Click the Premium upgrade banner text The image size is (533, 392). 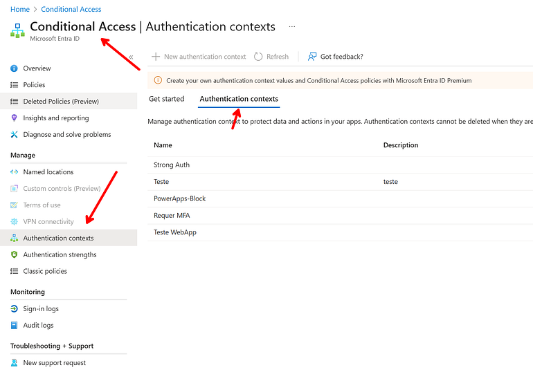coord(319,80)
